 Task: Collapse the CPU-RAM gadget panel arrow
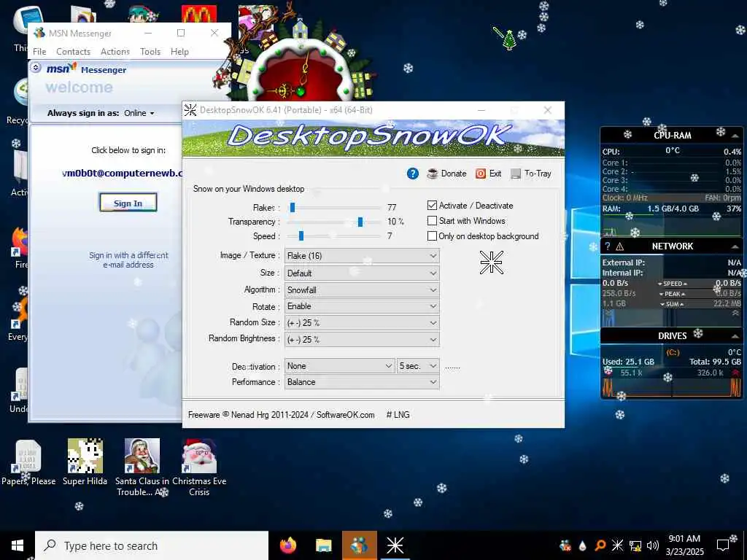point(735,135)
